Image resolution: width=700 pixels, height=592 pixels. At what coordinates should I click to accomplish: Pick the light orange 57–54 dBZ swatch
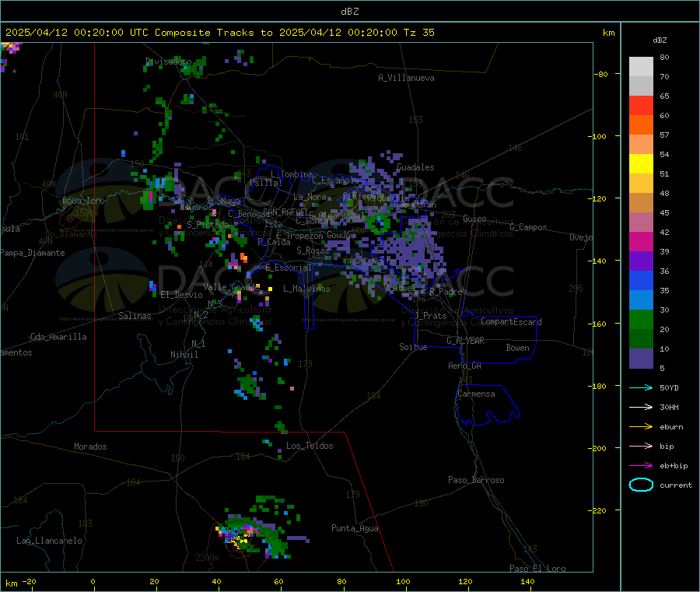[x=641, y=144]
